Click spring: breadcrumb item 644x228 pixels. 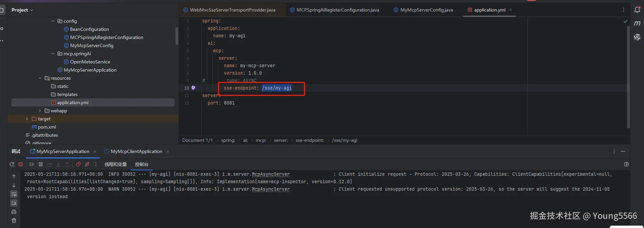[x=228, y=140]
